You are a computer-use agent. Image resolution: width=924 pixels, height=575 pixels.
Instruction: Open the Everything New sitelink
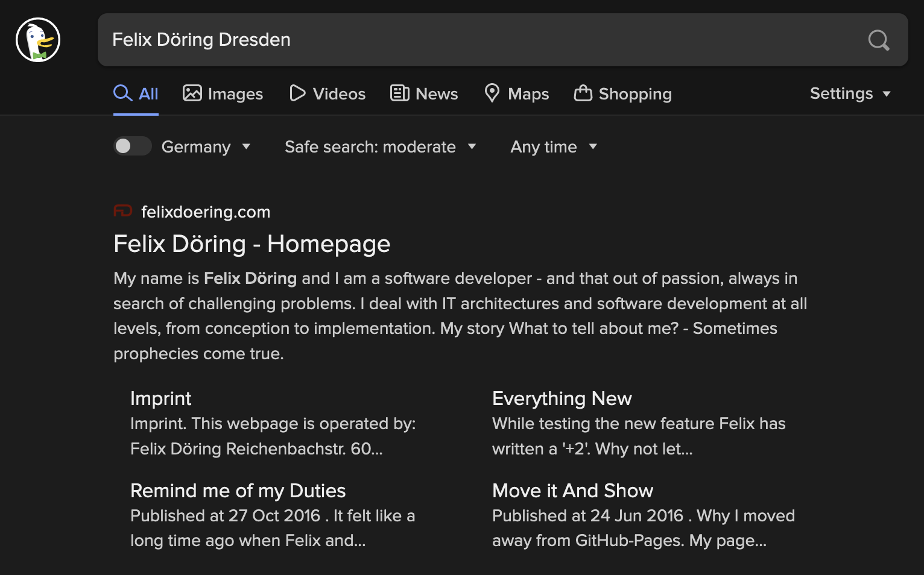[562, 398]
